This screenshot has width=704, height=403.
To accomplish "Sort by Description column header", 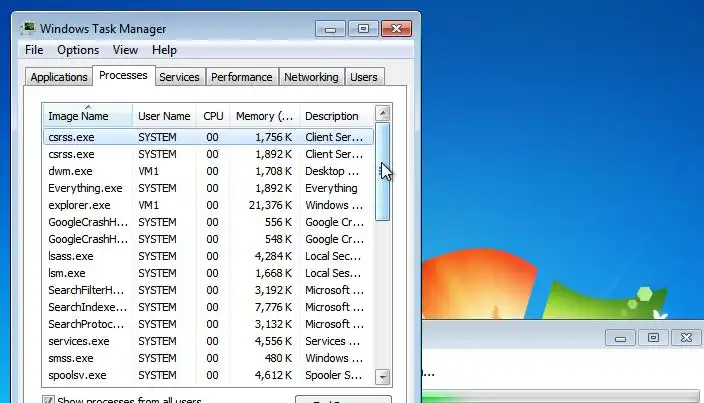I will [337, 116].
